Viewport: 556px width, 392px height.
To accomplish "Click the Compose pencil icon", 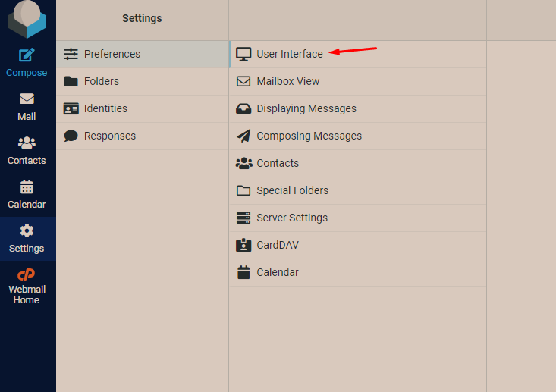I will point(27,55).
